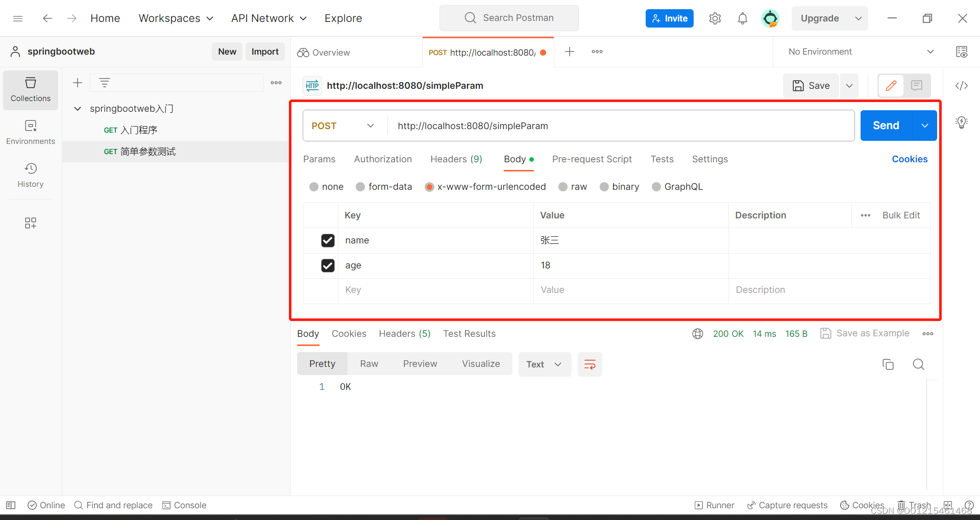Open the No Environment selector
The width and height of the screenshot is (980, 520).
tap(861, 52)
